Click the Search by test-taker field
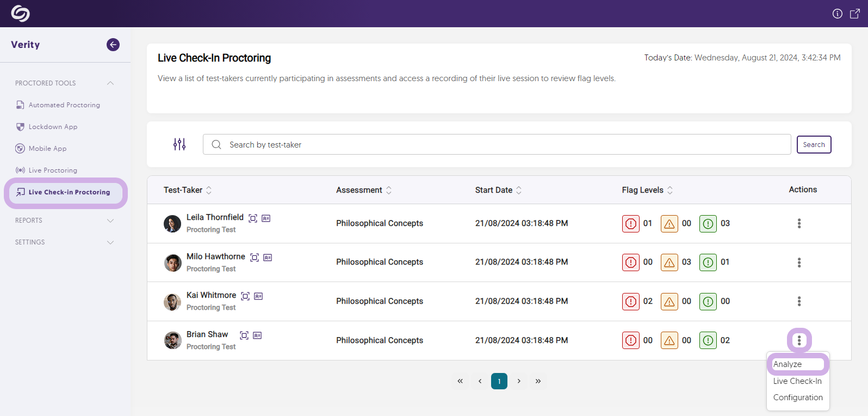The width and height of the screenshot is (868, 416). (x=497, y=145)
